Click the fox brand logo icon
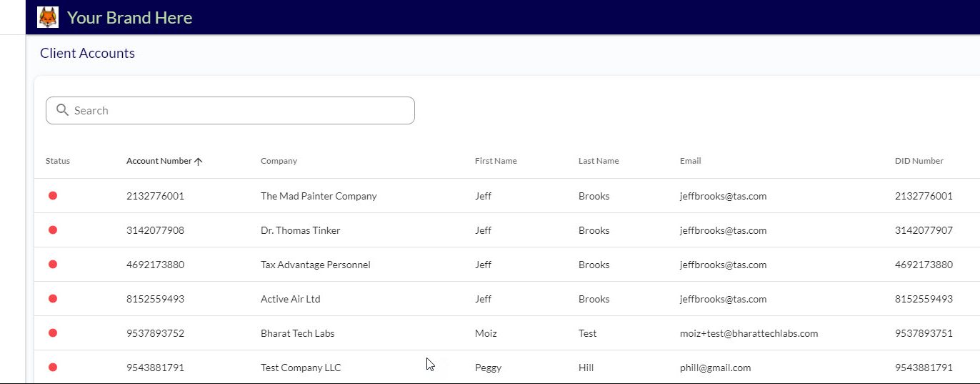The image size is (980, 384). 48,17
